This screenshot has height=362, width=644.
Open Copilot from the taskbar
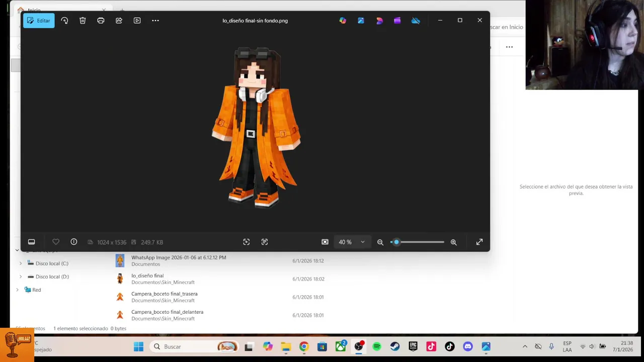coord(267,346)
